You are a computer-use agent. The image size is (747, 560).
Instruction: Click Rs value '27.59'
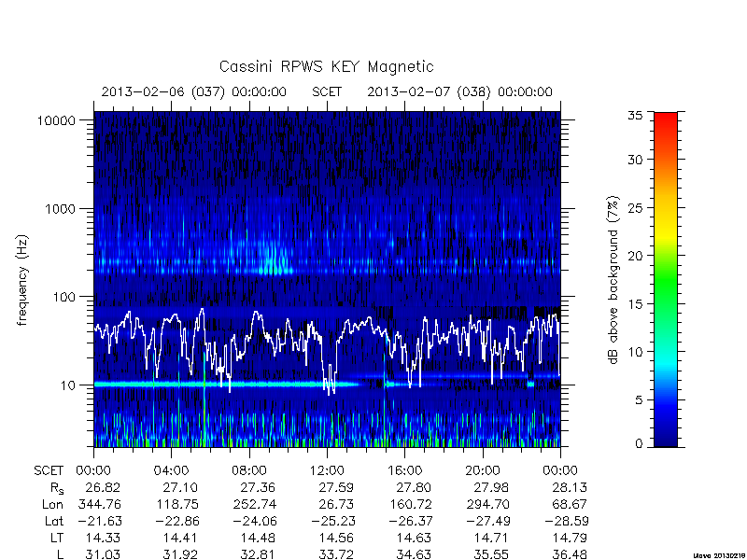click(x=336, y=487)
